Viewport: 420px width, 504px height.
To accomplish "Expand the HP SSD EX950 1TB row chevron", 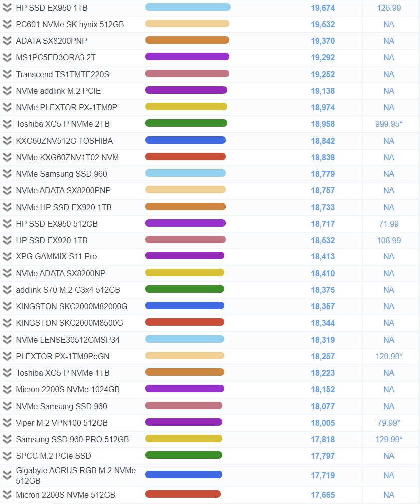I will pos(7,8).
